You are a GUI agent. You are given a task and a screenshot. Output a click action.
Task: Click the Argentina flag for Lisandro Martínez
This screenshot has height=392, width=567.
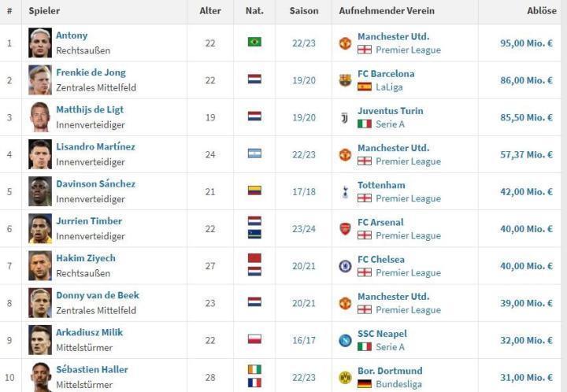pyautogui.click(x=254, y=153)
